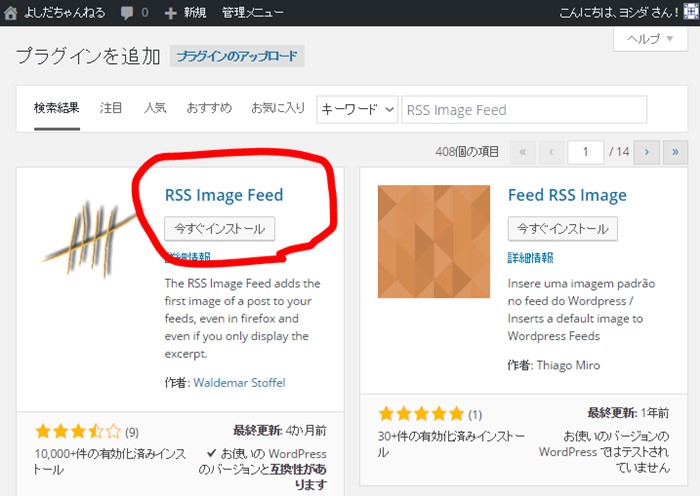Open the キーワード search type dropdown
The height and width of the screenshot is (496, 700).
(x=357, y=109)
